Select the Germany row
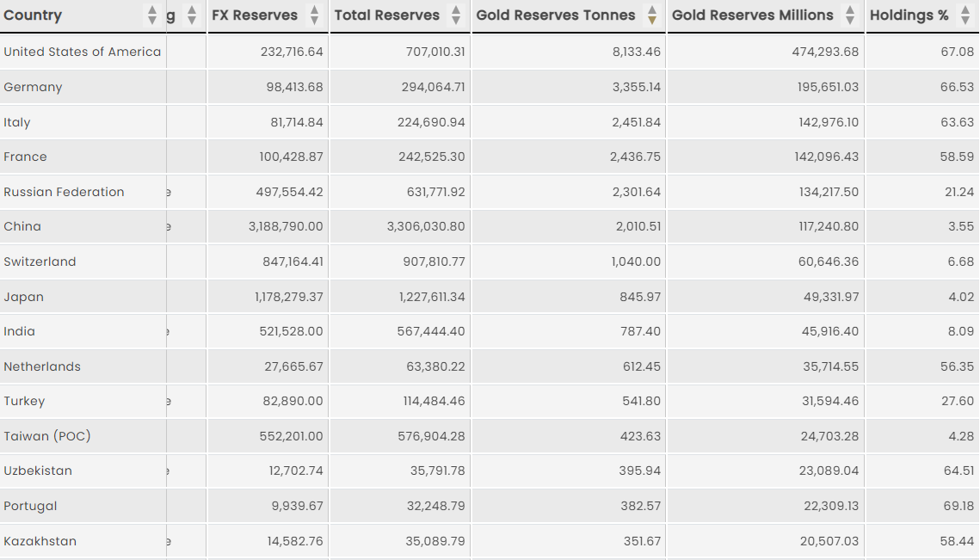 coord(490,87)
